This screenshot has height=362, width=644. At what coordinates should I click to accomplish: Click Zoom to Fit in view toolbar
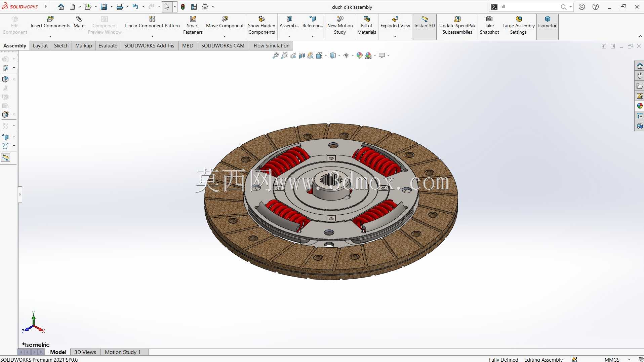pos(276,56)
